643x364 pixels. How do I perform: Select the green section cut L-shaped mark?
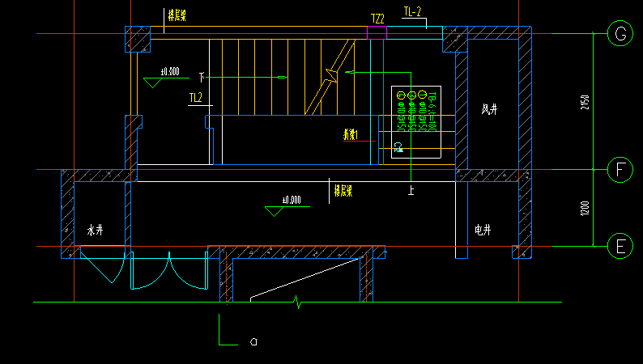click(228, 329)
